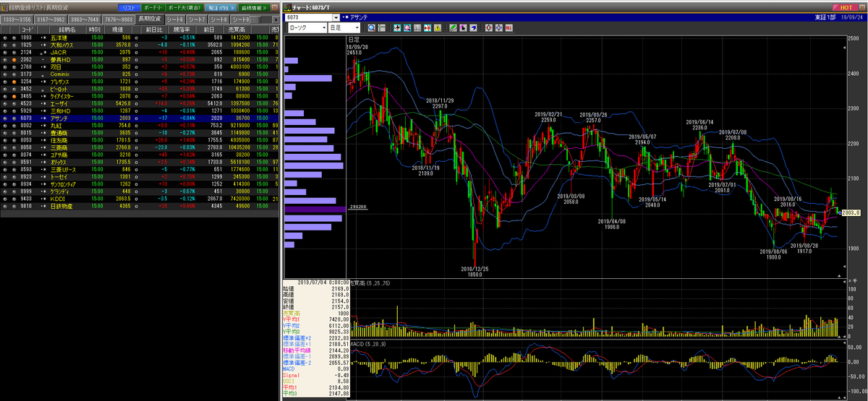Sort by the 銘柄名 column header
Image resolution: width=868 pixels, height=401 pixels.
pos(67,30)
